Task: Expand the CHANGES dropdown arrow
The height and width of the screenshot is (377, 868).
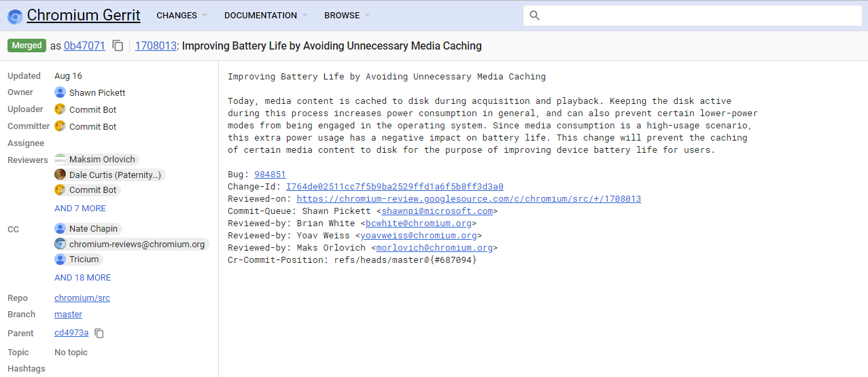Action: [x=205, y=16]
